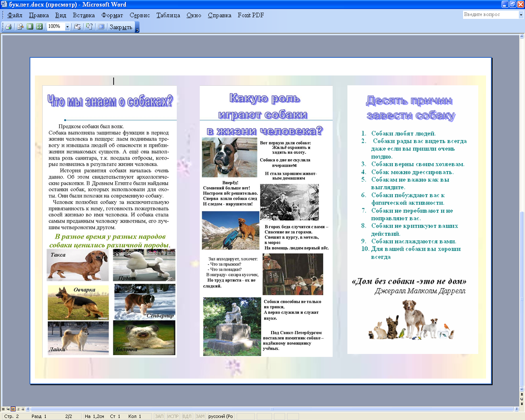Toggle Full Screen view icon
The height and width of the screenshot is (420, 525).
click(101, 27)
